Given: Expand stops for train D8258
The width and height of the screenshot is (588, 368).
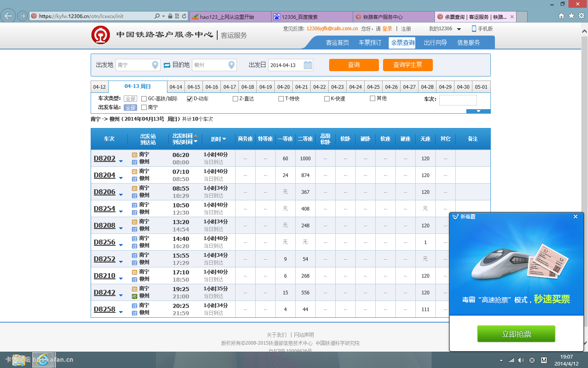Looking at the screenshot, I should click(x=121, y=312).
